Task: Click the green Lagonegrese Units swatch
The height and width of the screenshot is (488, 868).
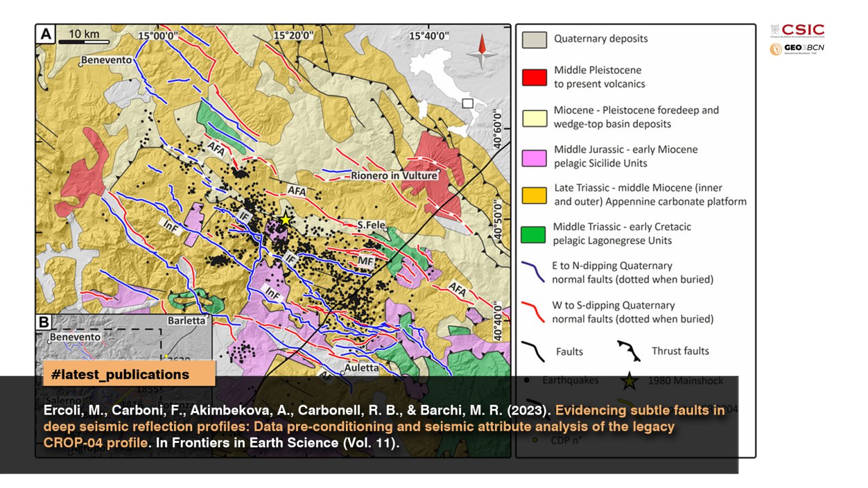Action: [x=533, y=234]
